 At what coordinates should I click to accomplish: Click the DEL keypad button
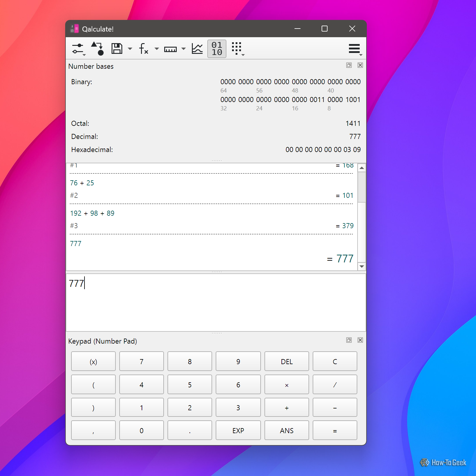pos(287,361)
